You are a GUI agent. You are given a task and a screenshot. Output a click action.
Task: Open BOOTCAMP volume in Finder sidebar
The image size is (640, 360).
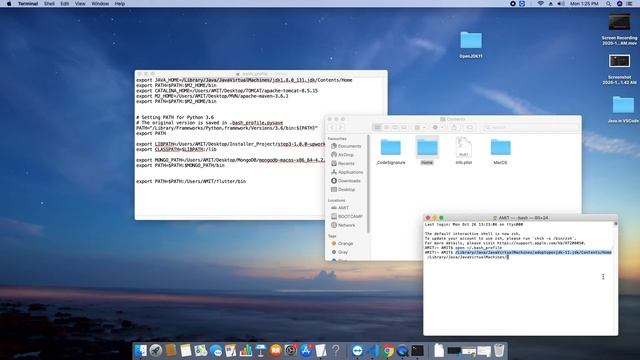tap(346, 216)
